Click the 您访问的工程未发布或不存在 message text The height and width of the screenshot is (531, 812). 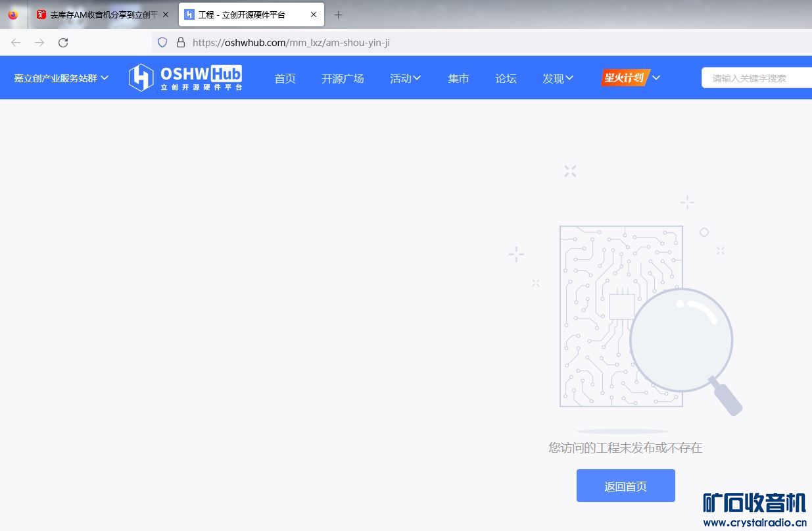tap(625, 448)
